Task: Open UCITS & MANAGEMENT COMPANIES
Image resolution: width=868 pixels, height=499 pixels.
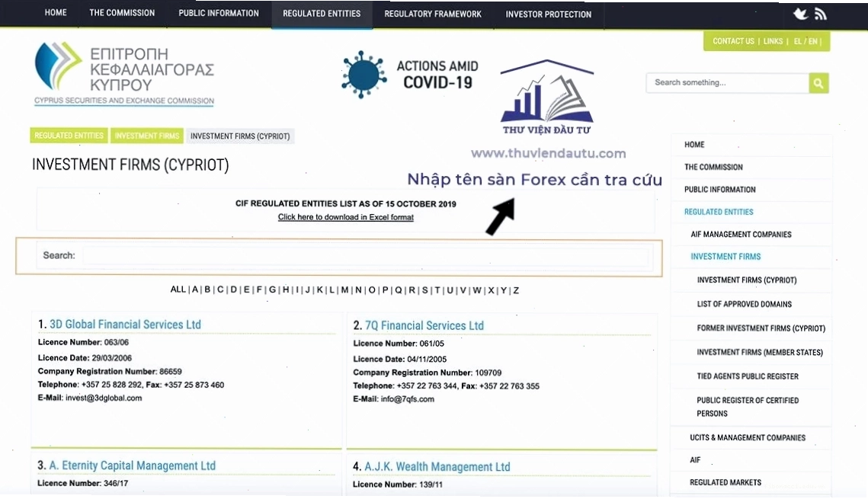Action: (748, 437)
